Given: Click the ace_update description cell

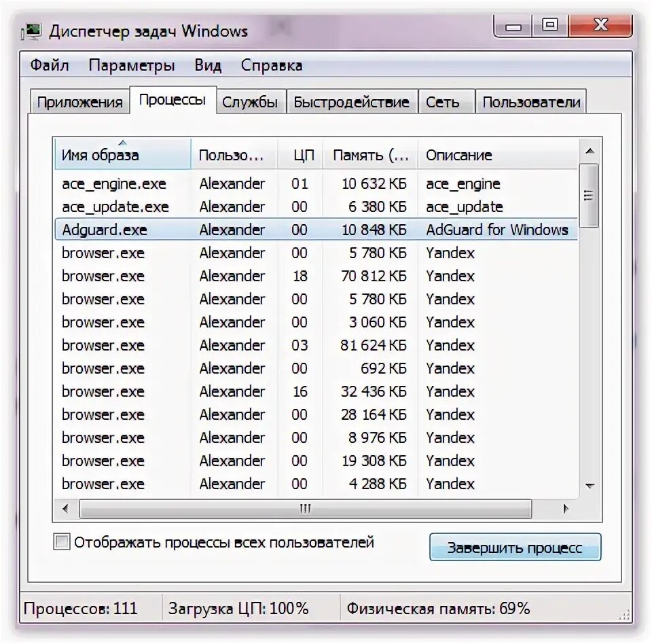Looking at the screenshot, I should [x=465, y=207].
